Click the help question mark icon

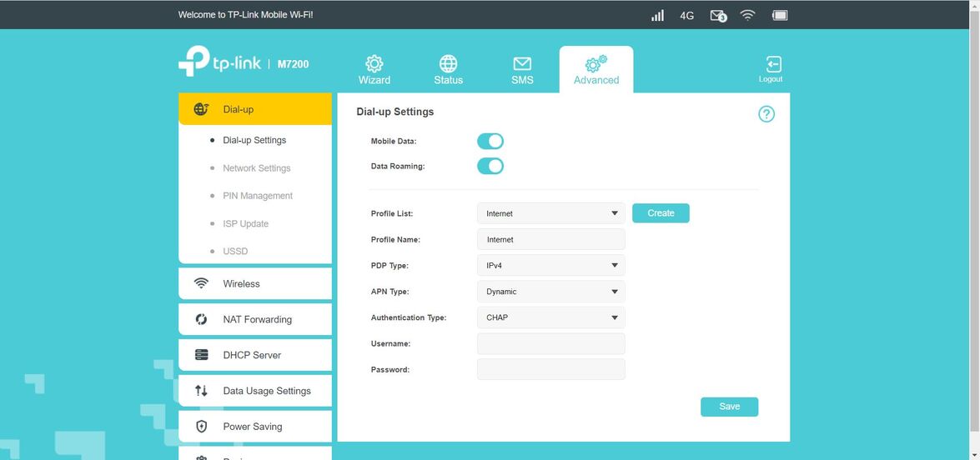point(766,114)
